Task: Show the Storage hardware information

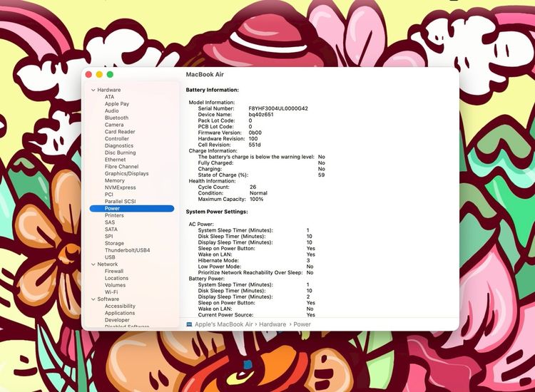Action: coord(114,243)
